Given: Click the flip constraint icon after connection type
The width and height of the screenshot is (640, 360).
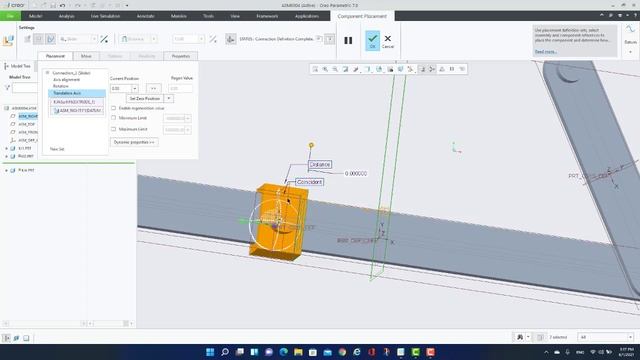Looking at the screenshot, I should coord(104,39).
